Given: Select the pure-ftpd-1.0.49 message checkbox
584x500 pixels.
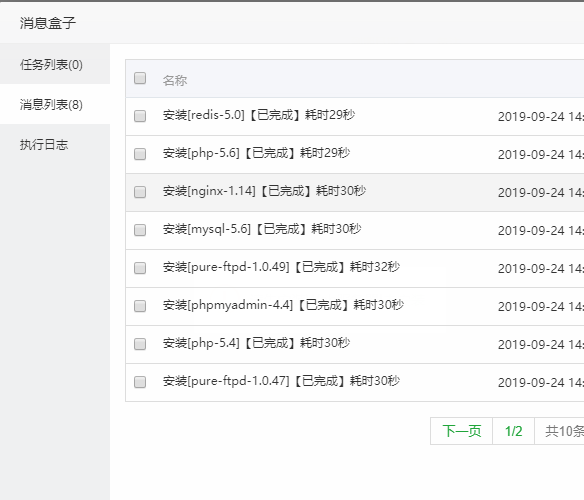Looking at the screenshot, I should tap(140, 268).
